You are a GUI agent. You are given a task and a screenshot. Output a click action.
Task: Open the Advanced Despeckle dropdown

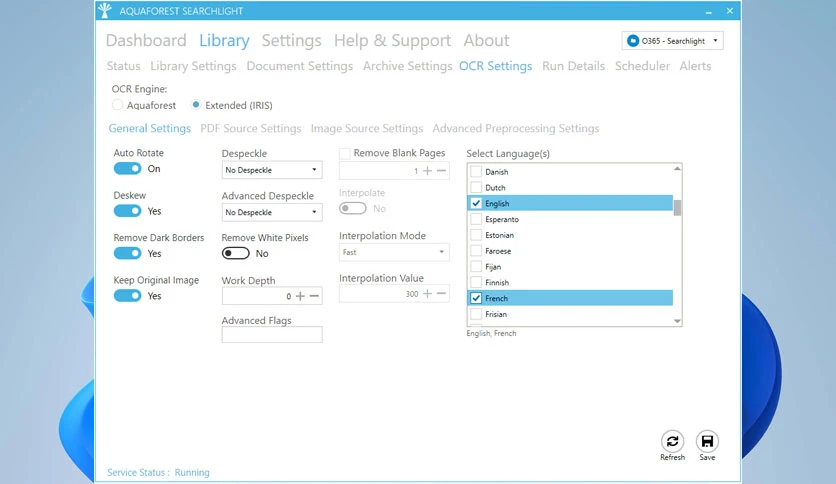(x=272, y=212)
